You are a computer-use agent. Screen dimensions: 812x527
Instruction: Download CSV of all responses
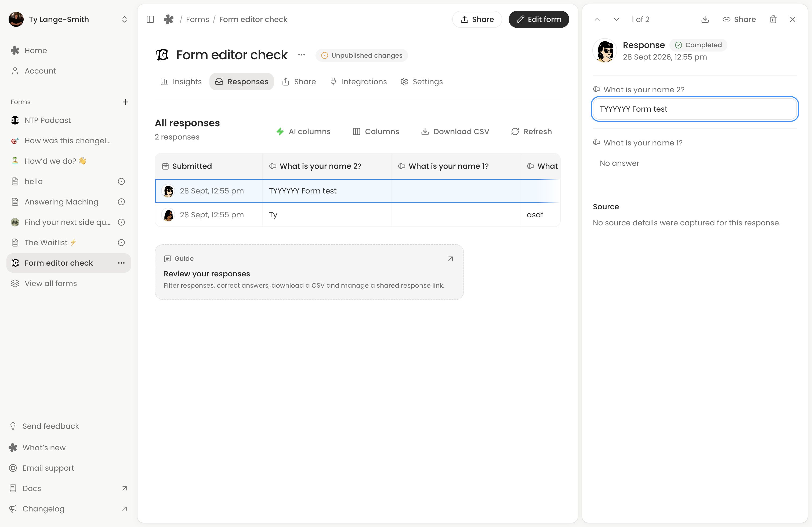[x=455, y=131]
